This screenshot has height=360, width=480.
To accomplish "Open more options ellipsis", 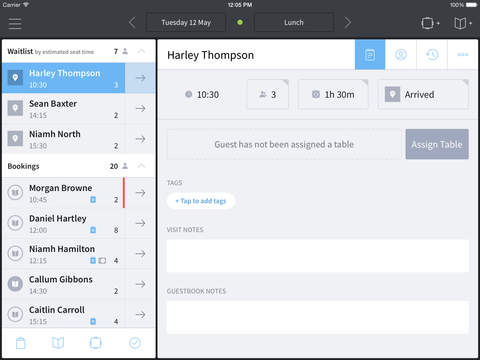I will coord(463,54).
